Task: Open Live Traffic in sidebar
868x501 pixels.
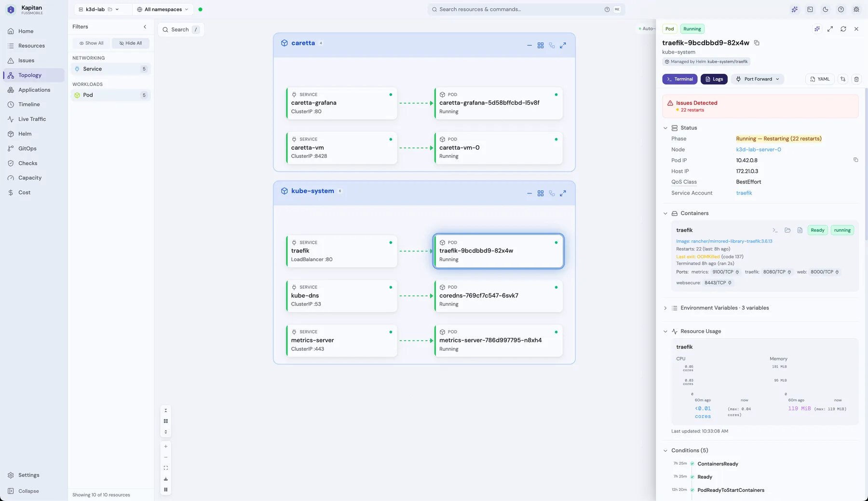Action: coord(33,119)
